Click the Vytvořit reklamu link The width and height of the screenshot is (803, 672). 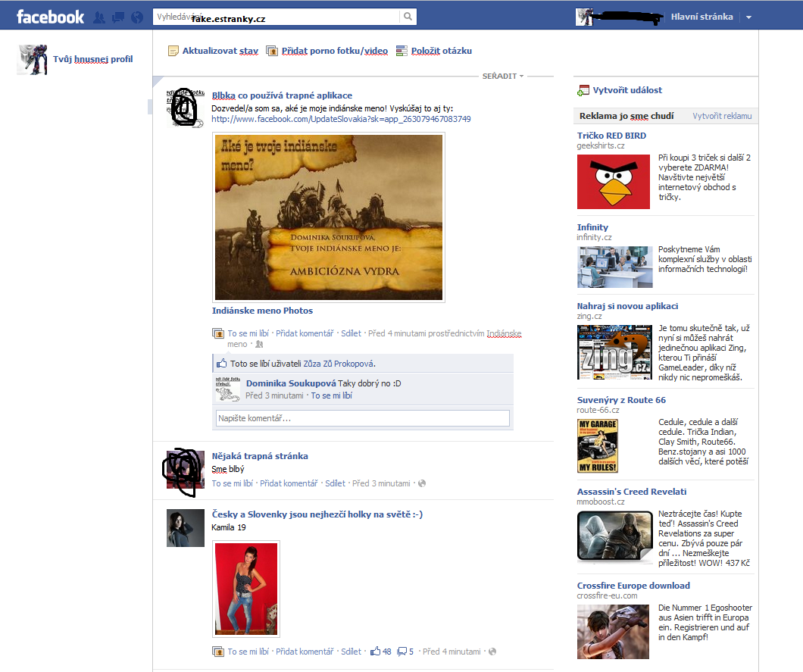722,116
